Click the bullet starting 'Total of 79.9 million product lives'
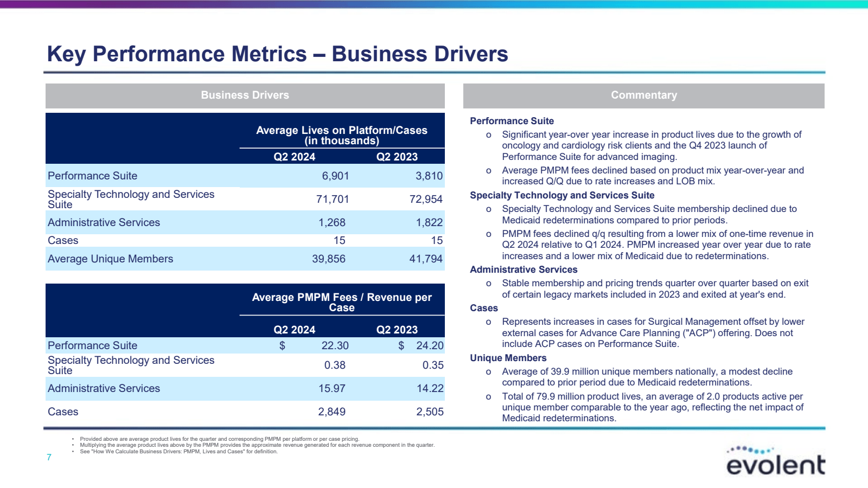868x488 pixels. click(x=653, y=407)
